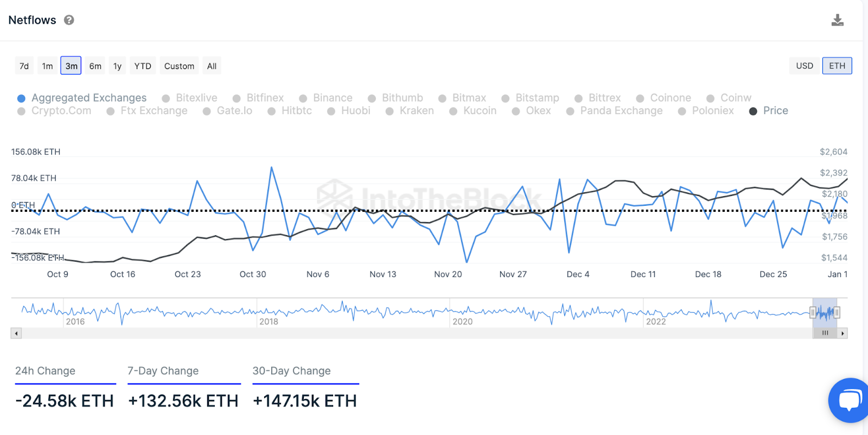
Task: Select the ETH denomination tab
Action: (x=837, y=65)
